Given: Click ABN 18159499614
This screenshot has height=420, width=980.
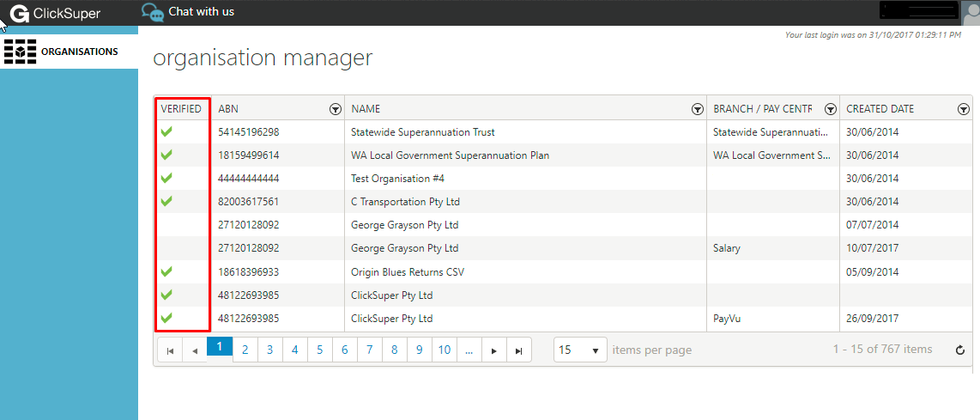Looking at the screenshot, I should pyautogui.click(x=249, y=155).
